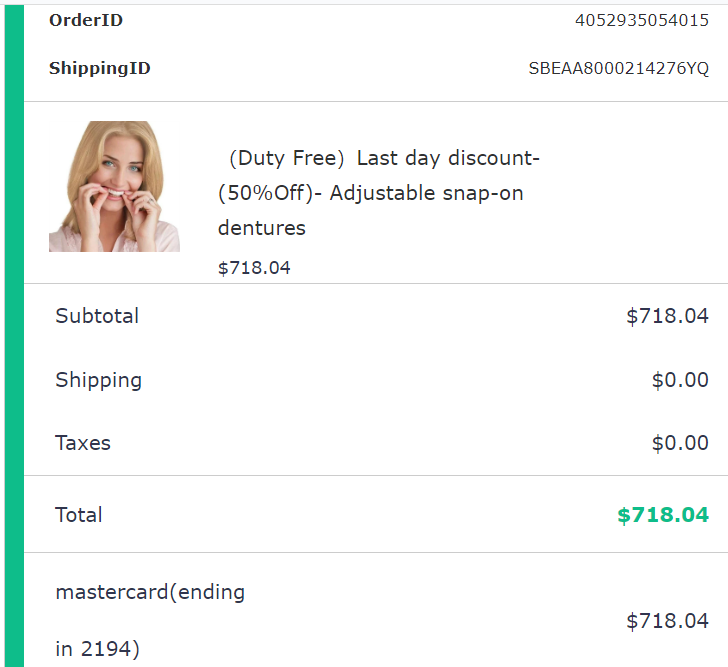The width and height of the screenshot is (728, 667).
Task: Click the word "dentures" in product title
Action: [261, 228]
